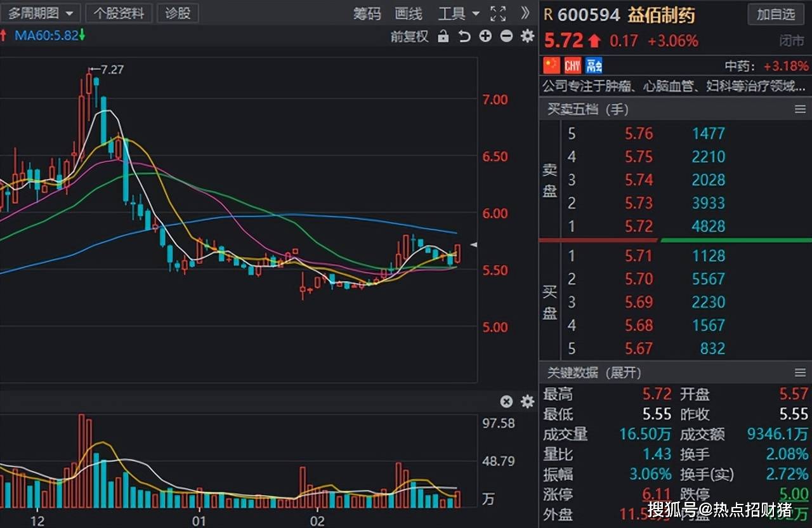Open volume panel settings gear
This screenshot has width=812, height=528.
click(527, 401)
